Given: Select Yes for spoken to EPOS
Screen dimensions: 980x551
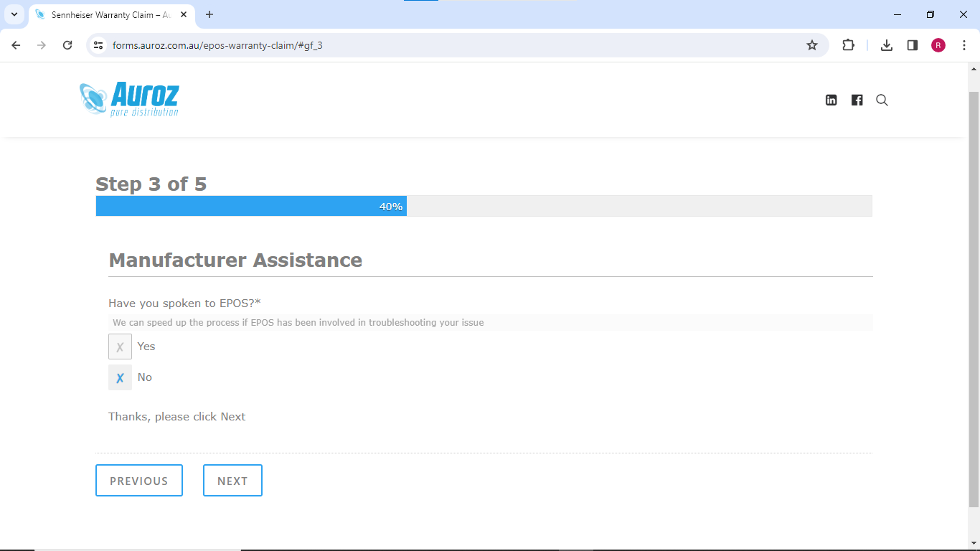Looking at the screenshot, I should pos(120,347).
